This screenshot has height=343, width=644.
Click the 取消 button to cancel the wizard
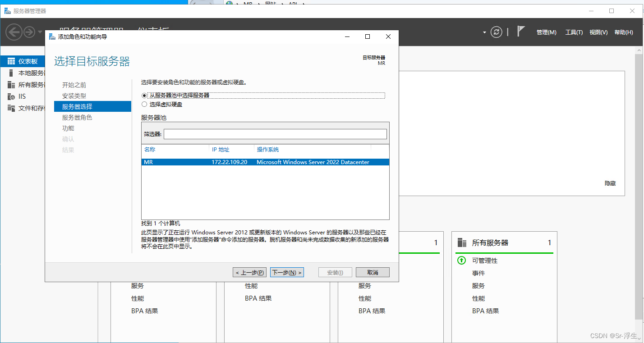click(373, 272)
